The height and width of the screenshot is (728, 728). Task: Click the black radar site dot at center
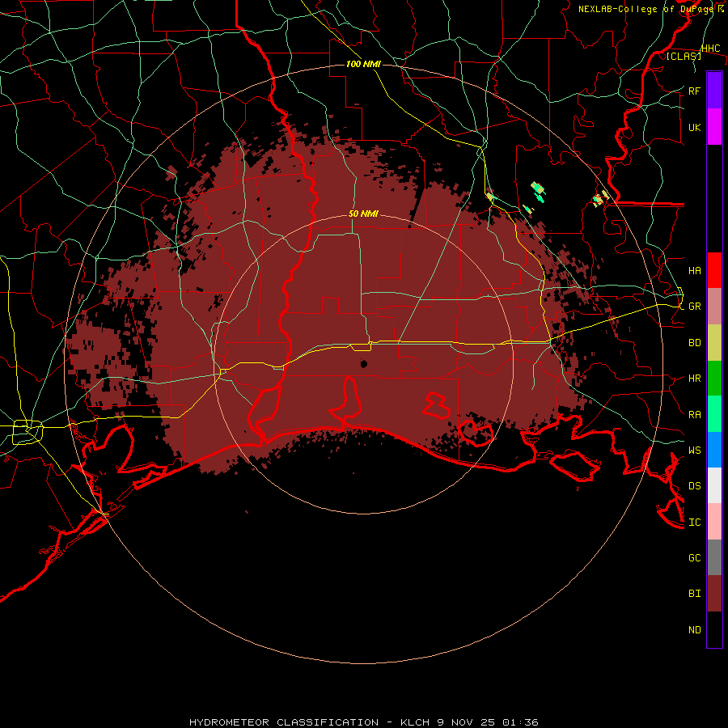click(x=364, y=363)
